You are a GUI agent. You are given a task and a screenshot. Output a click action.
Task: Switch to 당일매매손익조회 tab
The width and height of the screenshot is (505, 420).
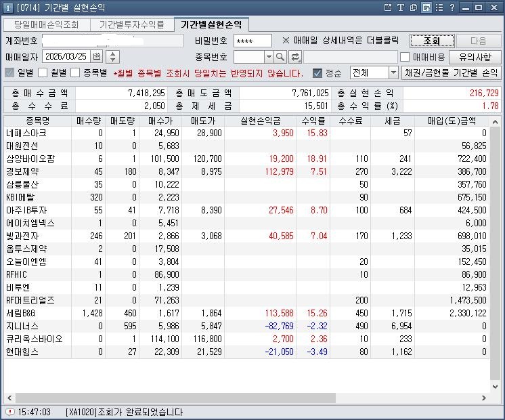coord(47,25)
